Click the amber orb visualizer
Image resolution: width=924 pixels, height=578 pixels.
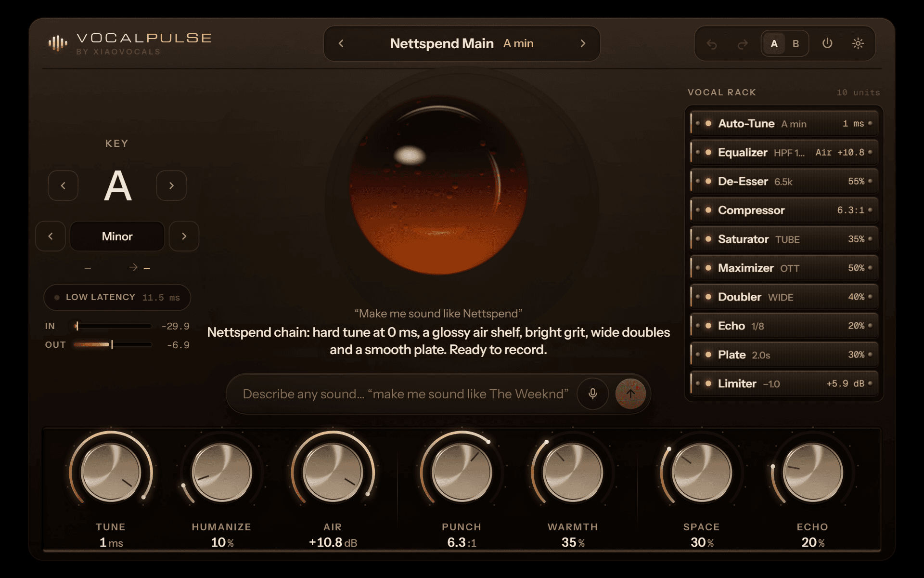pyautogui.click(x=438, y=186)
